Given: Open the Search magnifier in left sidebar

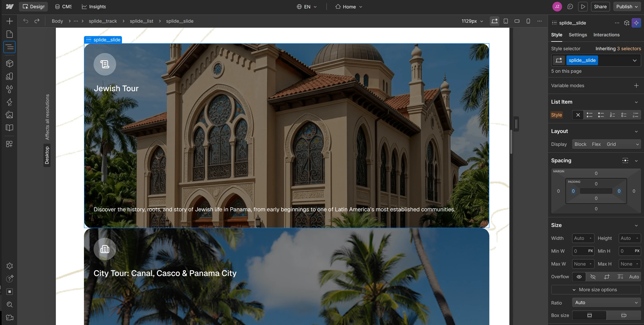Looking at the screenshot, I should click(10, 305).
